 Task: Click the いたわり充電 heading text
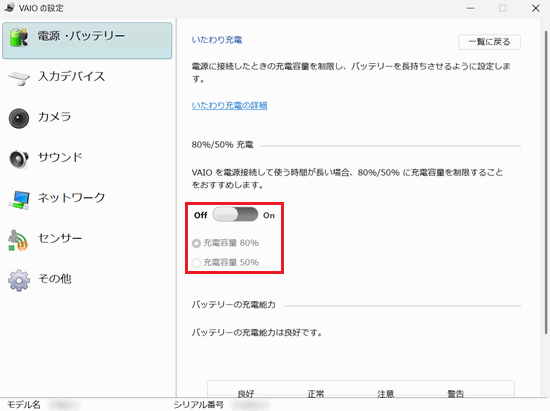tap(217, 40)
